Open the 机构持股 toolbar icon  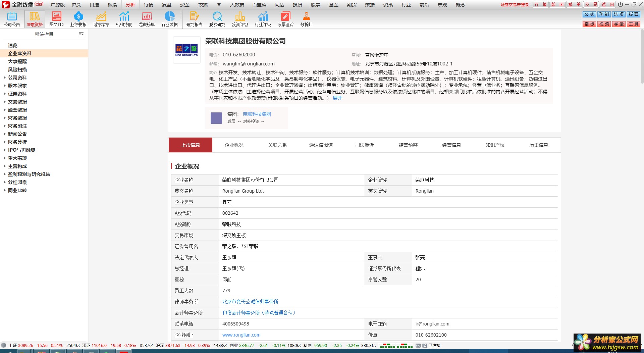pyautogui.click(x=124, y=19)
